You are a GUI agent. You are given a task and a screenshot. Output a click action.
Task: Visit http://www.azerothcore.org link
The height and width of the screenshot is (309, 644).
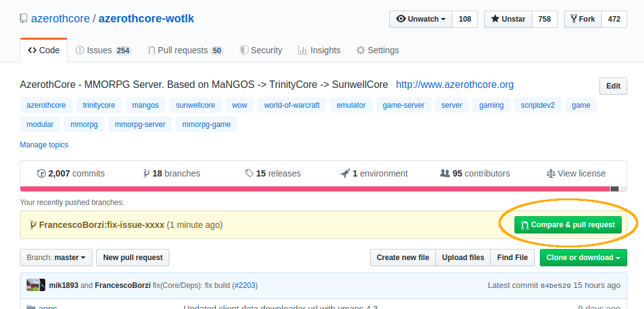click(x=455, y=85)
